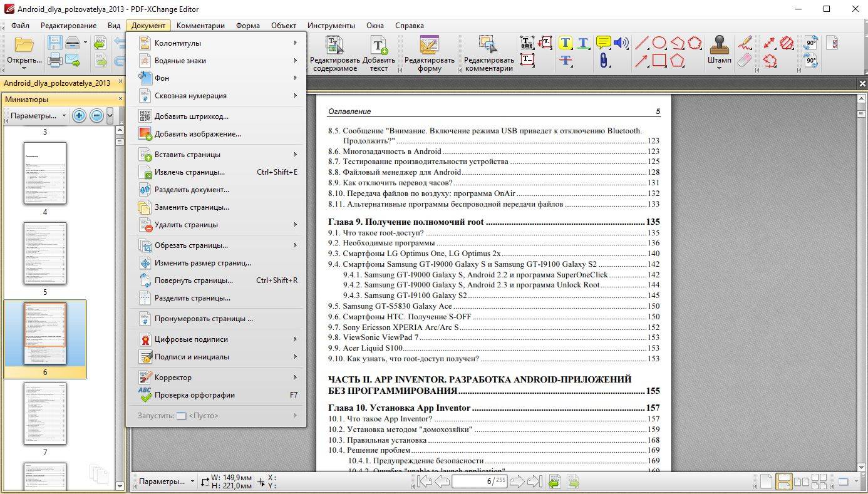
Task: Click the page number input field
Action: (x=479, y=481)
